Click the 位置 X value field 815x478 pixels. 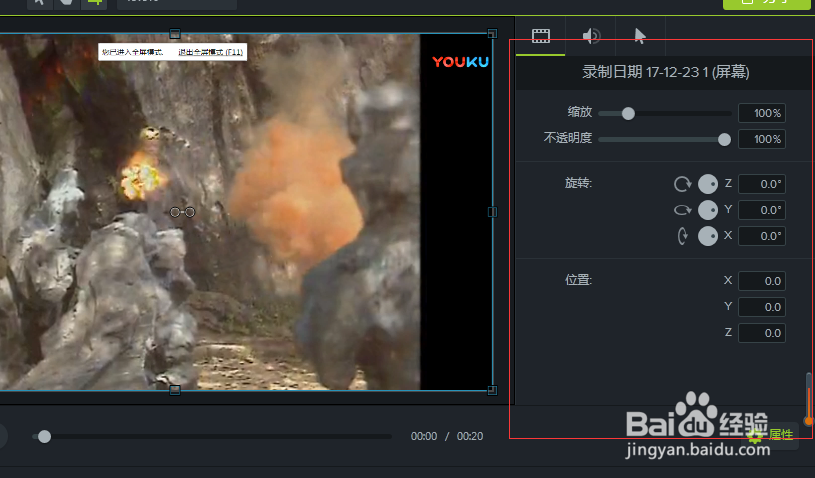762,281
